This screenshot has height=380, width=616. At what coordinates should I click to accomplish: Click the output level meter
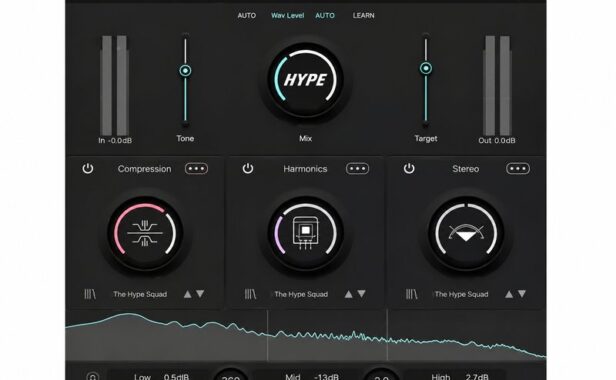click(x=497, y=86)
